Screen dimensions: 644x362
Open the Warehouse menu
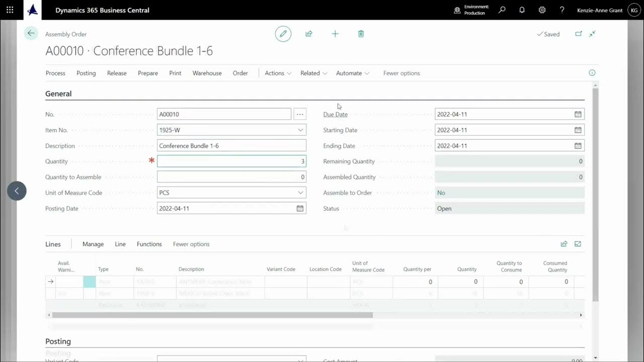tap(207, 73)
